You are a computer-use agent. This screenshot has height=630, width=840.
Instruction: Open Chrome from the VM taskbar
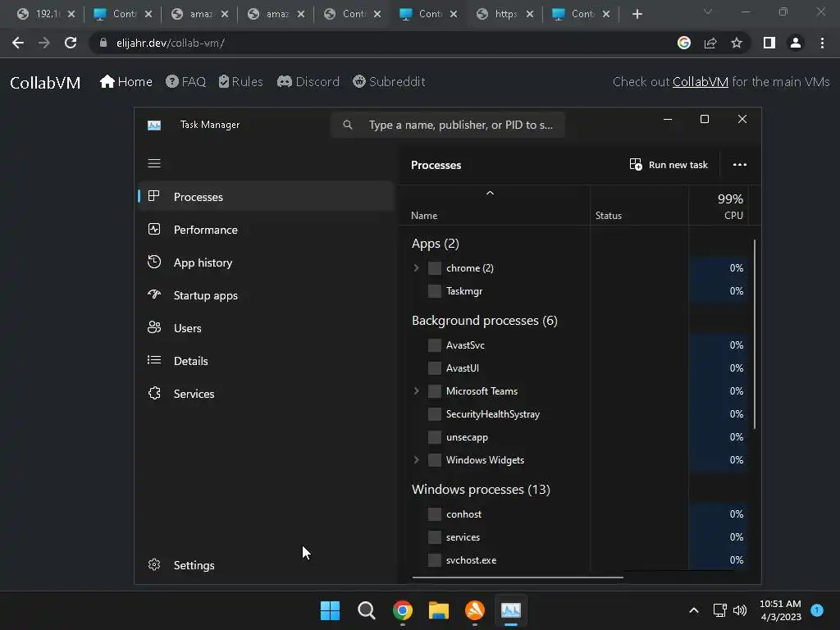coord(402,610)
